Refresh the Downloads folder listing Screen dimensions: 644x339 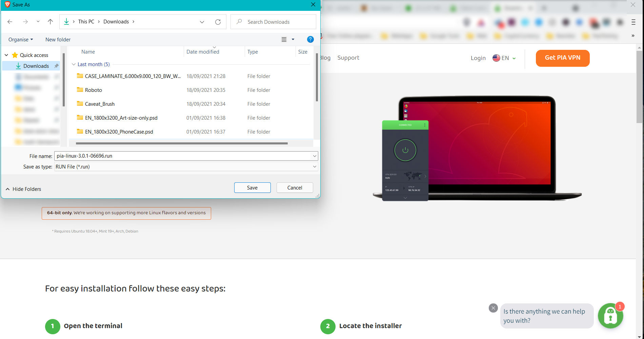pyautogui.click(x=218, y=22)
